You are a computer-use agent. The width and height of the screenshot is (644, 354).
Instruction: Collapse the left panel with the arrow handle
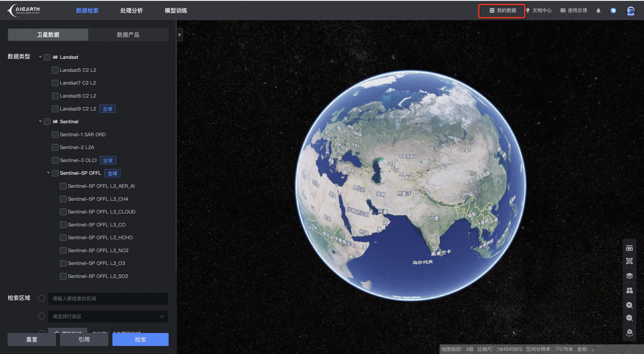[179, 35]
